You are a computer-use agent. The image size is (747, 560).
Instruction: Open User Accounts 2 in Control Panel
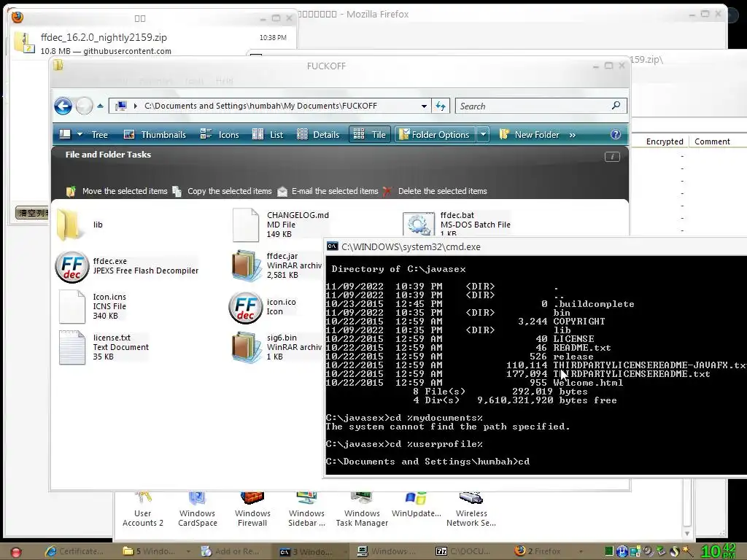pyautogui.click(x=142, y=510)
